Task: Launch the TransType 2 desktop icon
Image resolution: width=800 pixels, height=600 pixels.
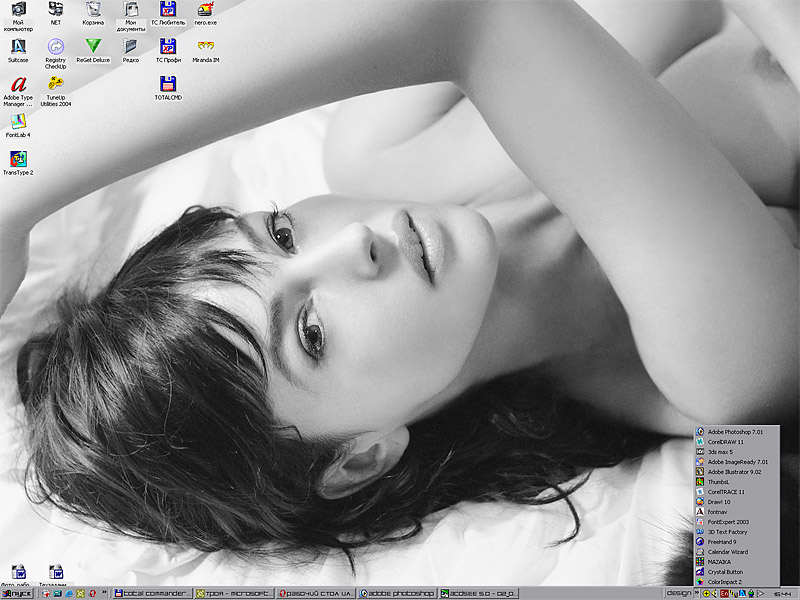Action: [x=18, y=163]
